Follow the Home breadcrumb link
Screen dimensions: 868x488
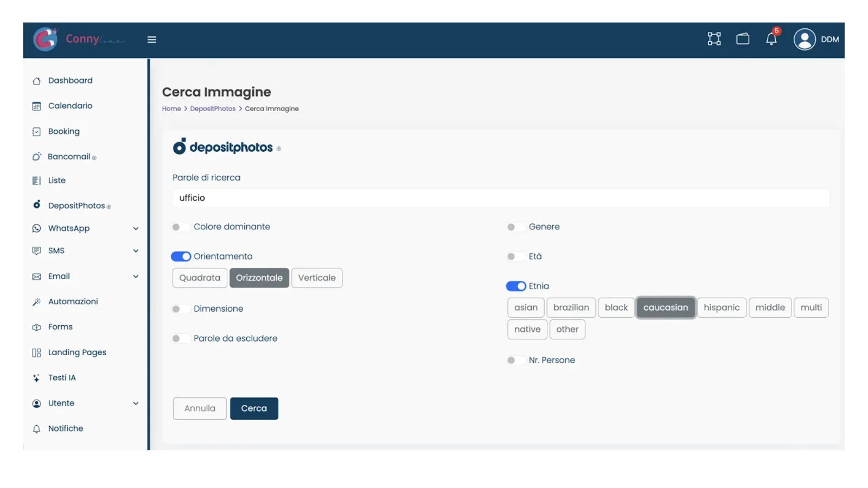tap(171, 109)
